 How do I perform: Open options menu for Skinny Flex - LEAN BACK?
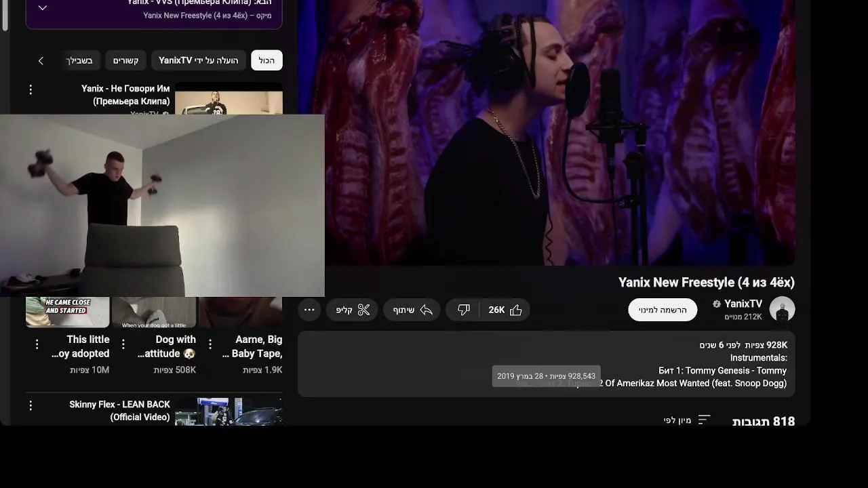point(31,405)
